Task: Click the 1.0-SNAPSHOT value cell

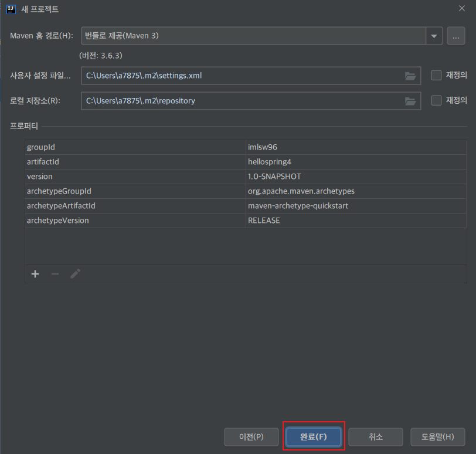Action: (356, 177)
